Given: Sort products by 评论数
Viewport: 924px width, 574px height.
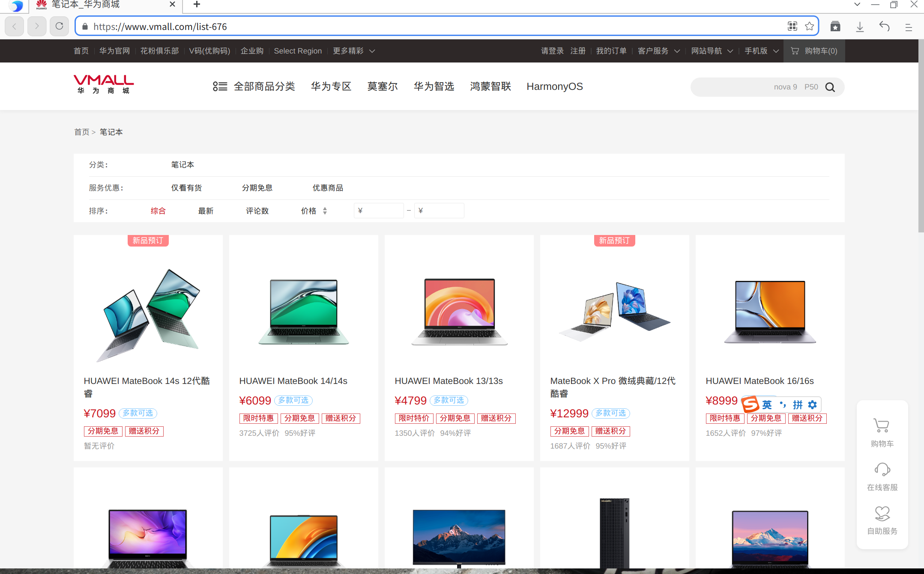Looking at the screenshot, I should [x=257, y=211].
